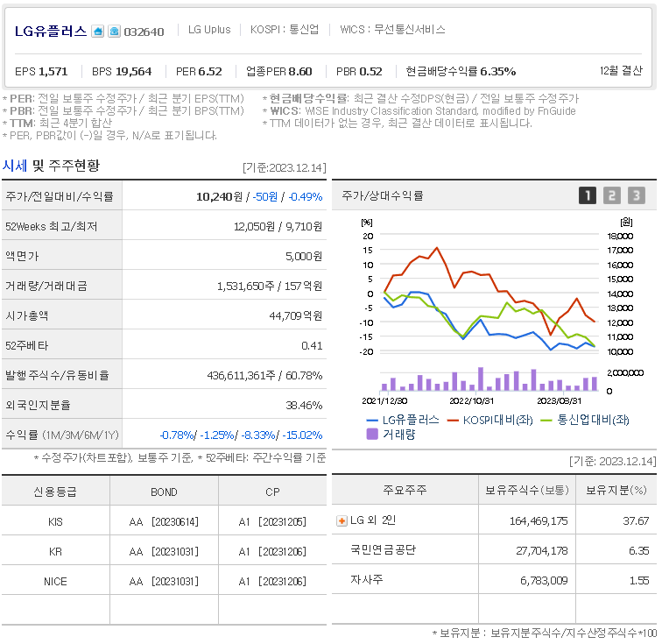Click the 신용등급 column header
This screenshot has height=644, width=662.
click(x=55, y=492)
